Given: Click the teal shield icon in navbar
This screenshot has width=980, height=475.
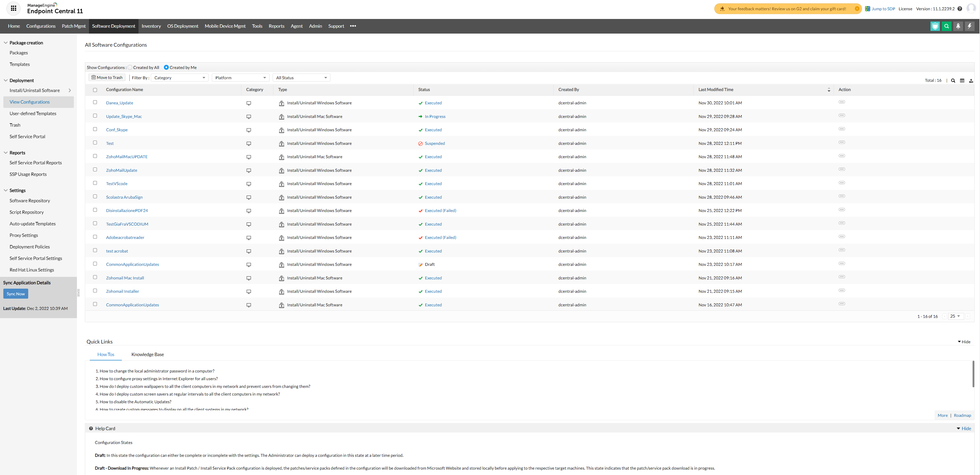Looking at the screenshot, I should (x=935, y=26).
